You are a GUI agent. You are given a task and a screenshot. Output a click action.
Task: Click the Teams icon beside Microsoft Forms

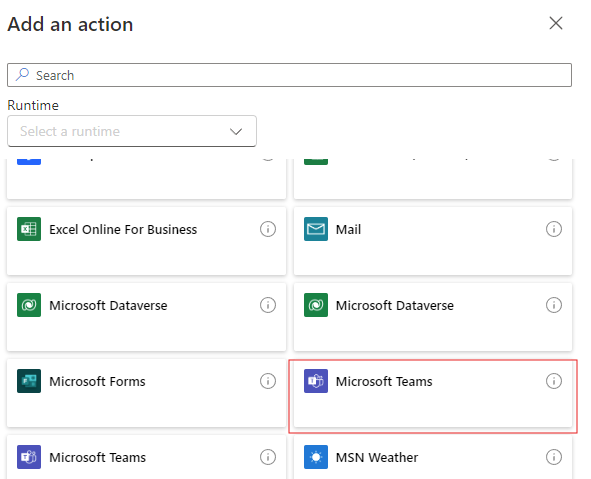point(316,381)
